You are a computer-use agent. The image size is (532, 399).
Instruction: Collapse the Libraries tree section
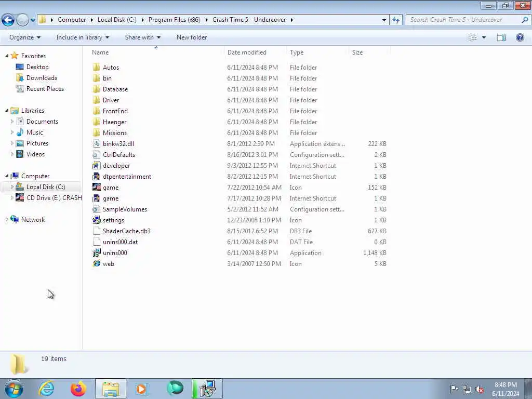[x=7, y=110]
